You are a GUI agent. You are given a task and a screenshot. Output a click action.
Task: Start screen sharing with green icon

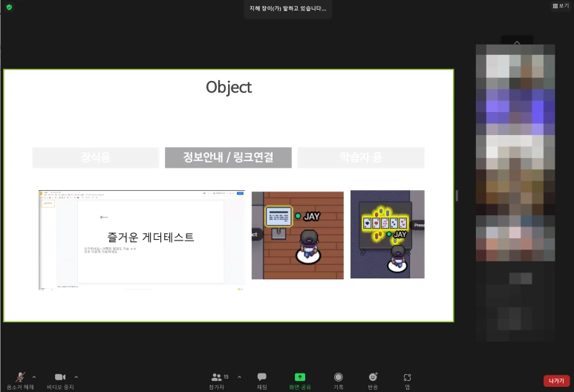(x=300, y=381)
